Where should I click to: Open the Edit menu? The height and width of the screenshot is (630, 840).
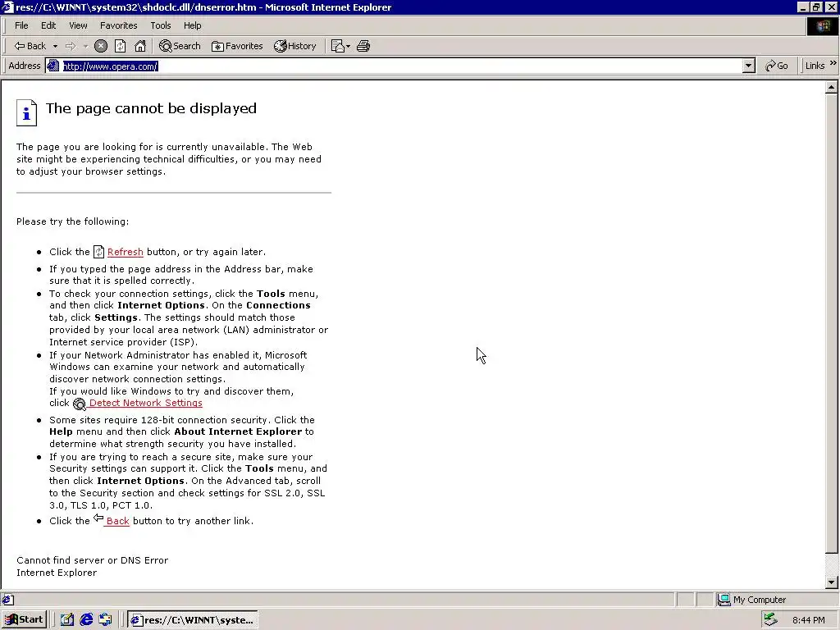[x=48, y=25]
